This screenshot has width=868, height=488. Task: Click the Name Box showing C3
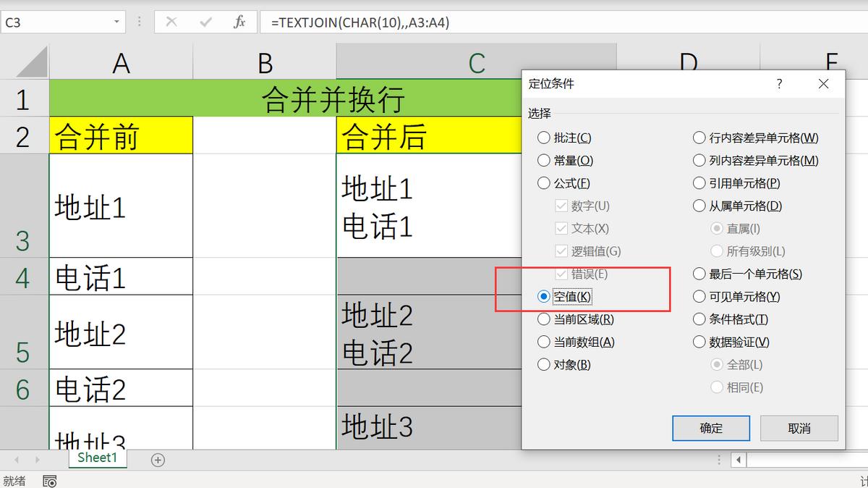(58, 21)
